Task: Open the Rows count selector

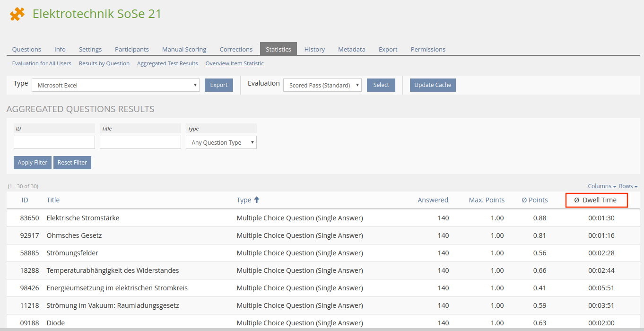Action: [628, 186]
